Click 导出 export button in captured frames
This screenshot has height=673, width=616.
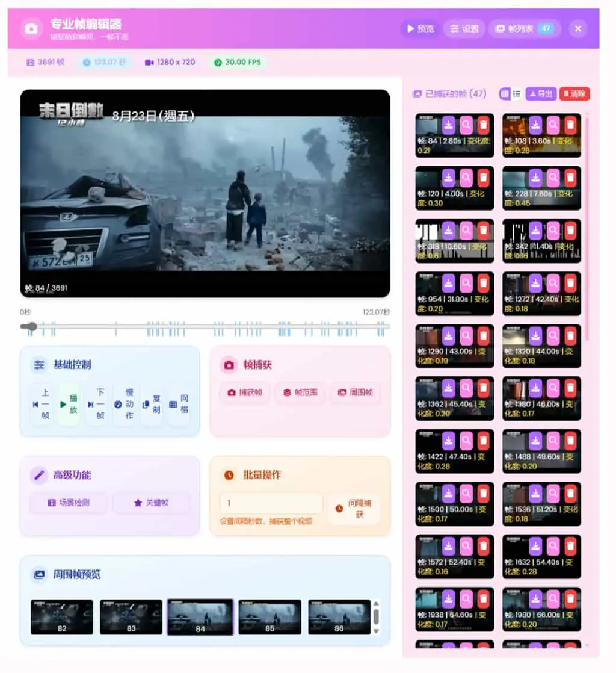(x=541, y=93)
